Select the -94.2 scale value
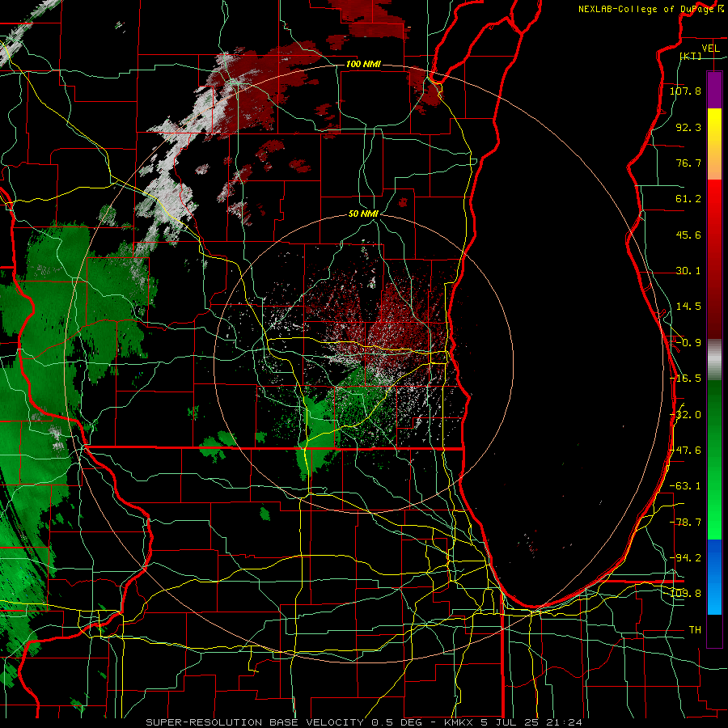 685,557
